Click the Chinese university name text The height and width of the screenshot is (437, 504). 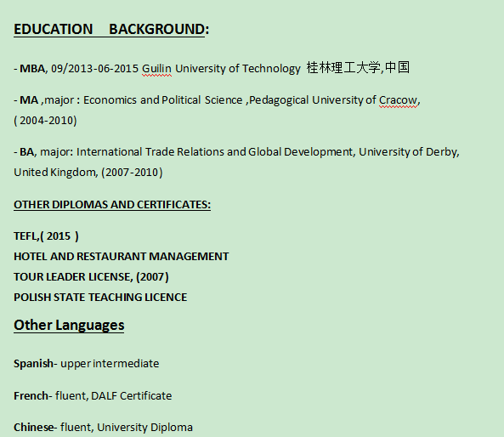coord(358,68)
